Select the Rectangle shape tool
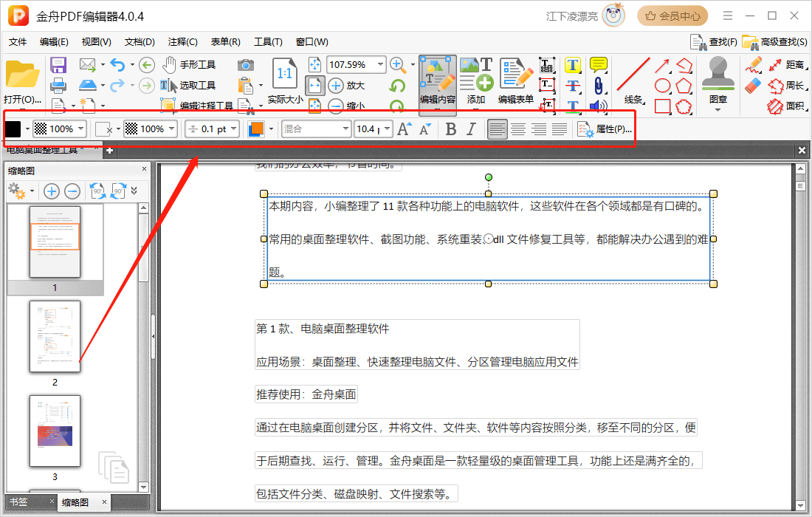 [x=662, y=106]
